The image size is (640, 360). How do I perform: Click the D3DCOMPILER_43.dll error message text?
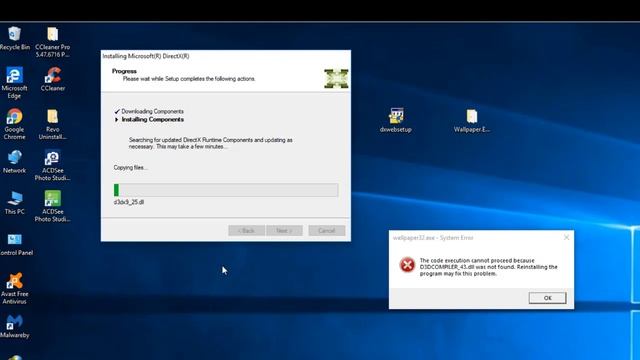pos(489,267)
